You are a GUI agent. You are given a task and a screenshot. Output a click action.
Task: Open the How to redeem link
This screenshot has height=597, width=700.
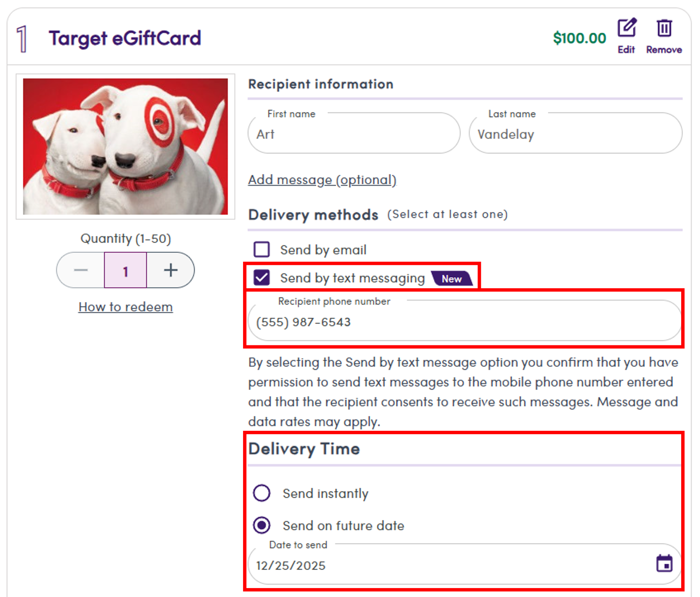tap(125, 307)
